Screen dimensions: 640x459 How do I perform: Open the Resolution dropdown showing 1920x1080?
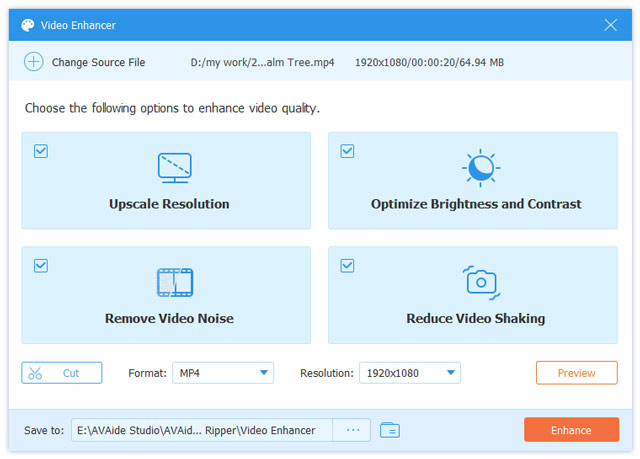tap(410, 373)
